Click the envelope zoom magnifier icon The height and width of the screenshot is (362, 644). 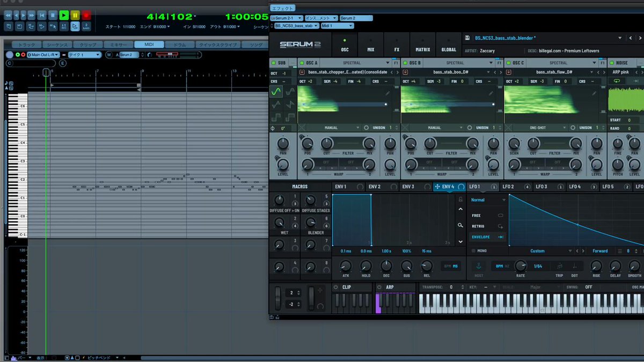pos(460,225)
